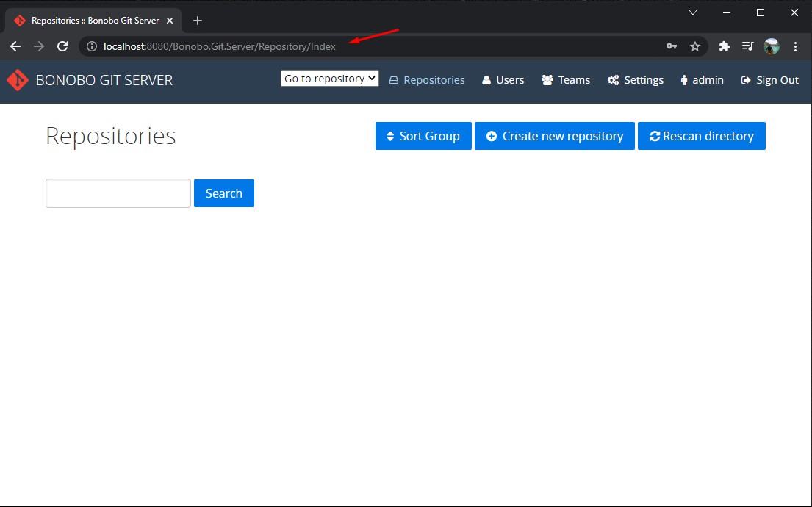Image resolution: width=812 pixels, height=507 pixels.
Task: Sign Out of the server
Action: pos(770,80)
